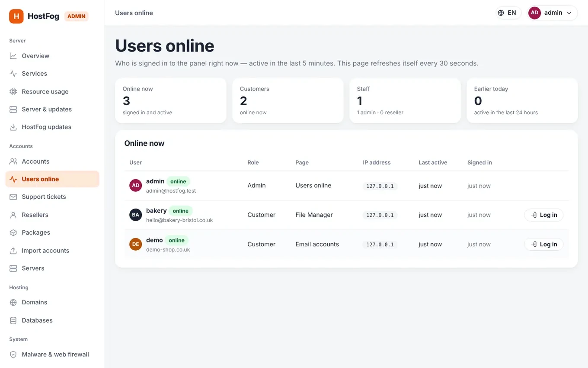Click the 127.0.0.1 IP in bakery row
The height and width of the screenshot is (368, 588).
(x=380, y=215)
